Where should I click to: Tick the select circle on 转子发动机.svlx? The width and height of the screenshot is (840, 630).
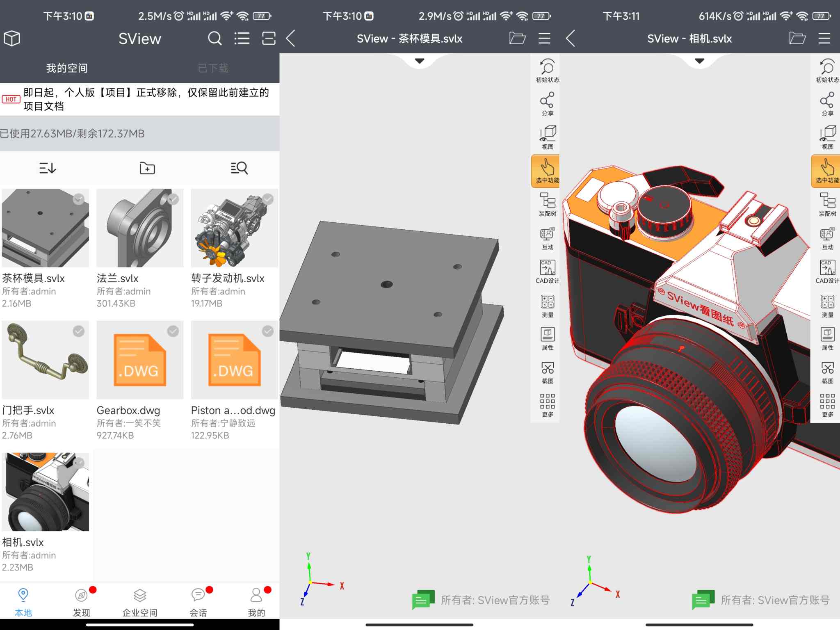click(268, 199)
